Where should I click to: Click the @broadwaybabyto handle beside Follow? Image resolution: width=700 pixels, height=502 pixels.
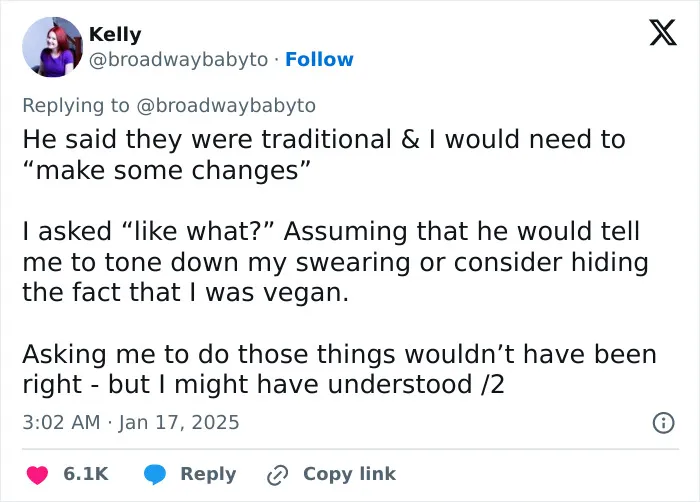[x=179, y=60]
